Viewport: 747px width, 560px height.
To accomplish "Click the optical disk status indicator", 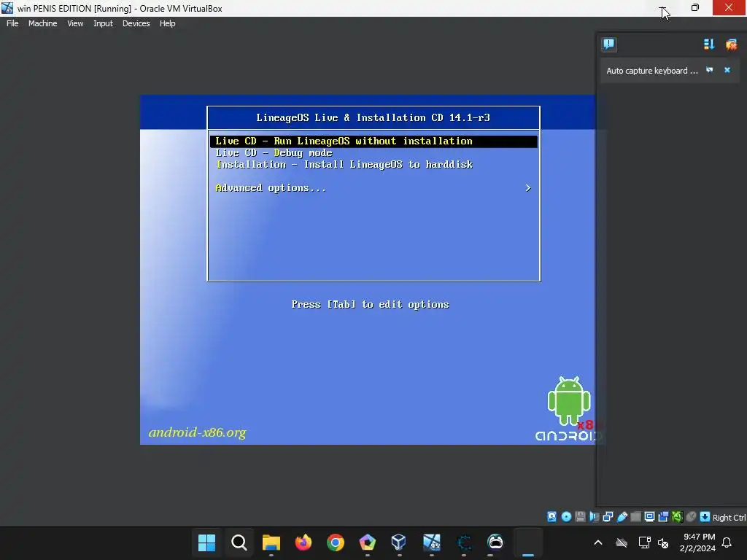I will [566, 517].
